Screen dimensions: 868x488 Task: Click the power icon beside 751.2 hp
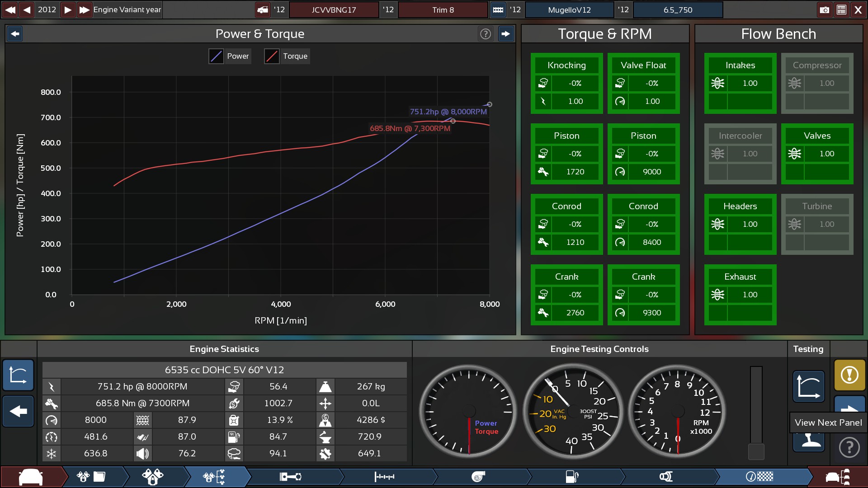point(52,387)
